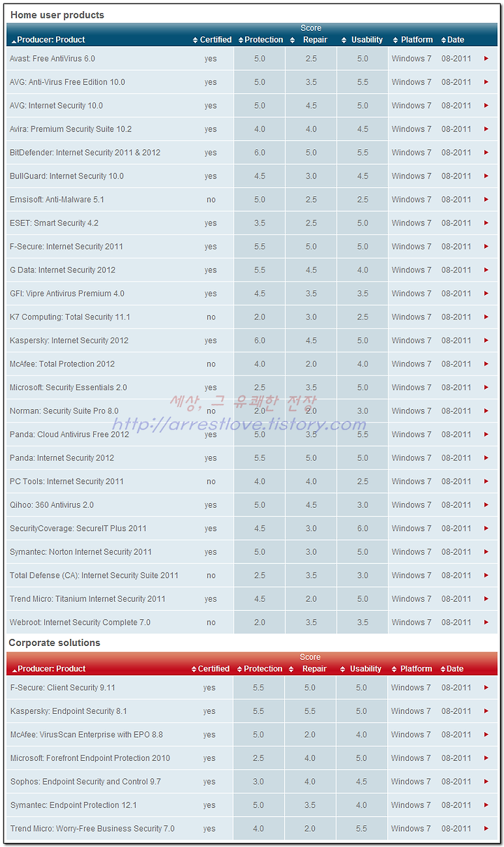Click red arrow in Sophos Endpoint Security row
Image resolution: width=504 pixels, height=847 pixels.
coord(486,782)
